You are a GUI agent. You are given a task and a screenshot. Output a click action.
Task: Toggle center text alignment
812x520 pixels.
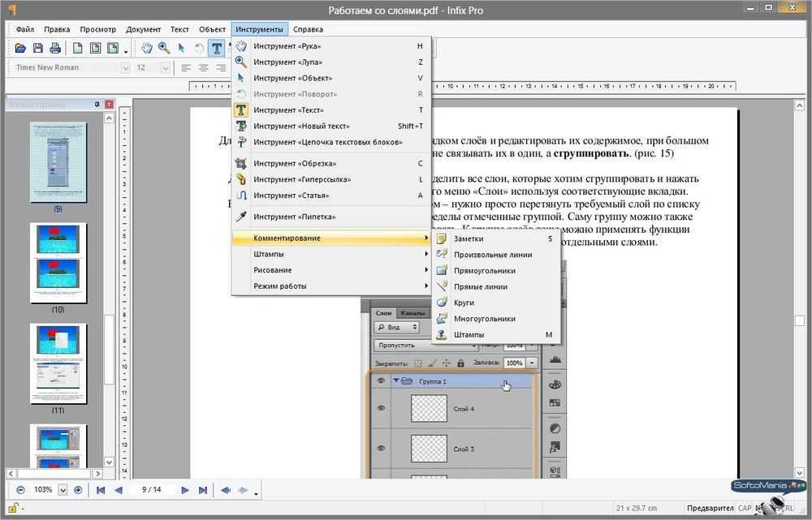pyautogui.click(x=203, y=68)
